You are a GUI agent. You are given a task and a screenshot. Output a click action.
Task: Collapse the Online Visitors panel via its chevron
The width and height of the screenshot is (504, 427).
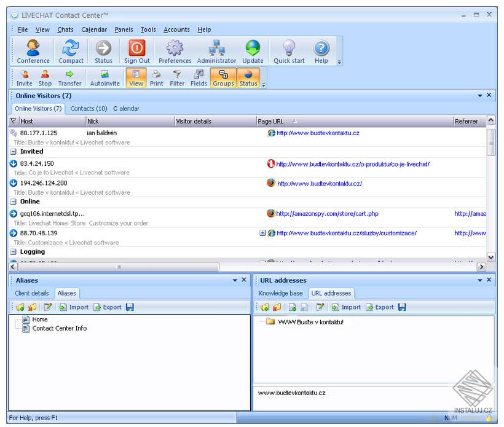tap(480, 95)
